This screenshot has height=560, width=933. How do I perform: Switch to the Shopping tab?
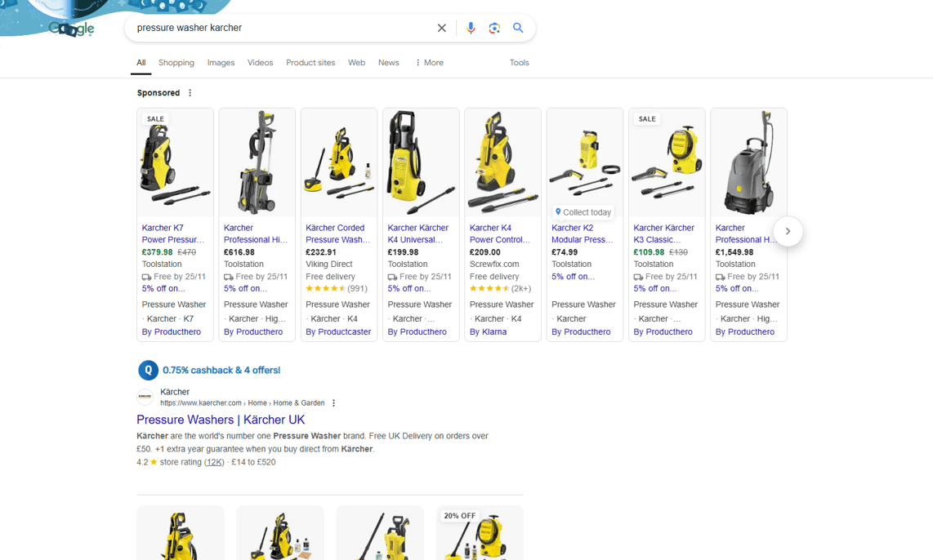[x=176, y=62]
